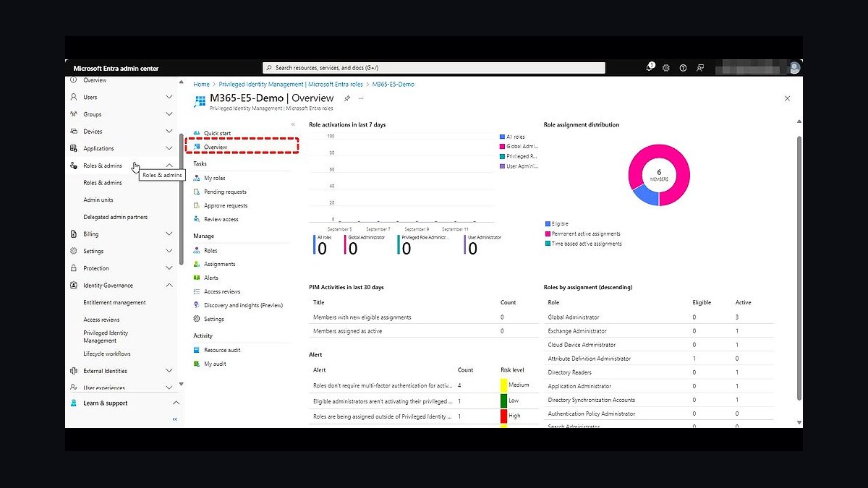This screenshot has width=868, height=488.
Task: Open Admin units in the sidebar
Action: [x=98, y=200]
